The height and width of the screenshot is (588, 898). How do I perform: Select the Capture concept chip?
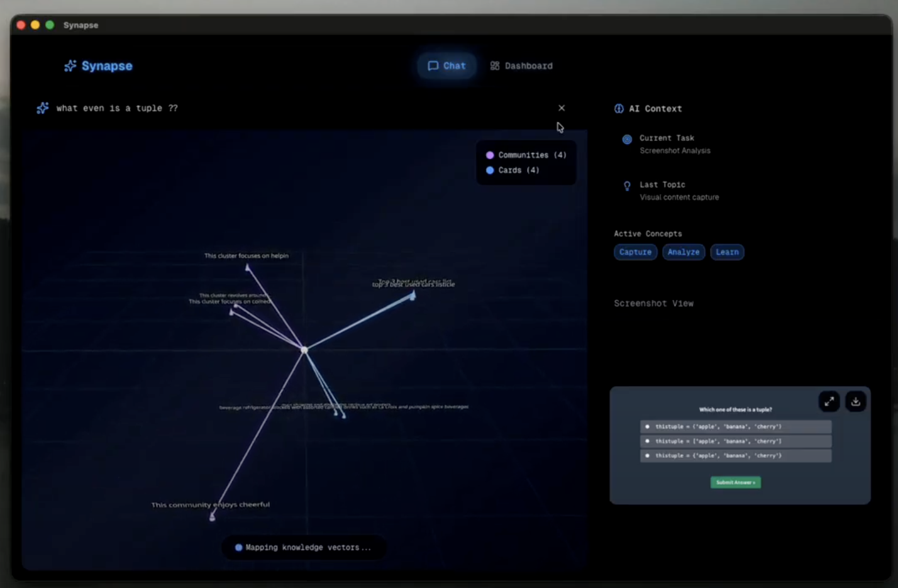point(635,252)
